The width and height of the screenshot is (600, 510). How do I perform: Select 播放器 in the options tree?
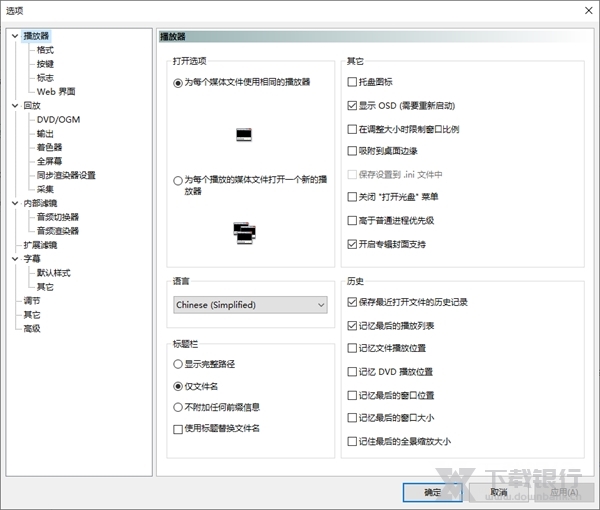point(36,36)
